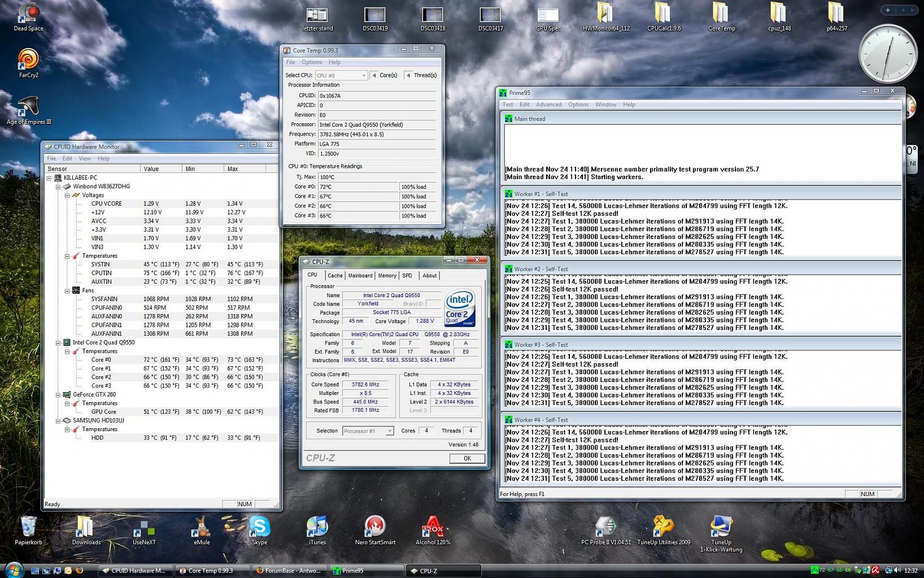This screenshot has height=578, width=924.
Task: Open the File menu in CPUID Hardware Monitor
Action: [51, 158]
